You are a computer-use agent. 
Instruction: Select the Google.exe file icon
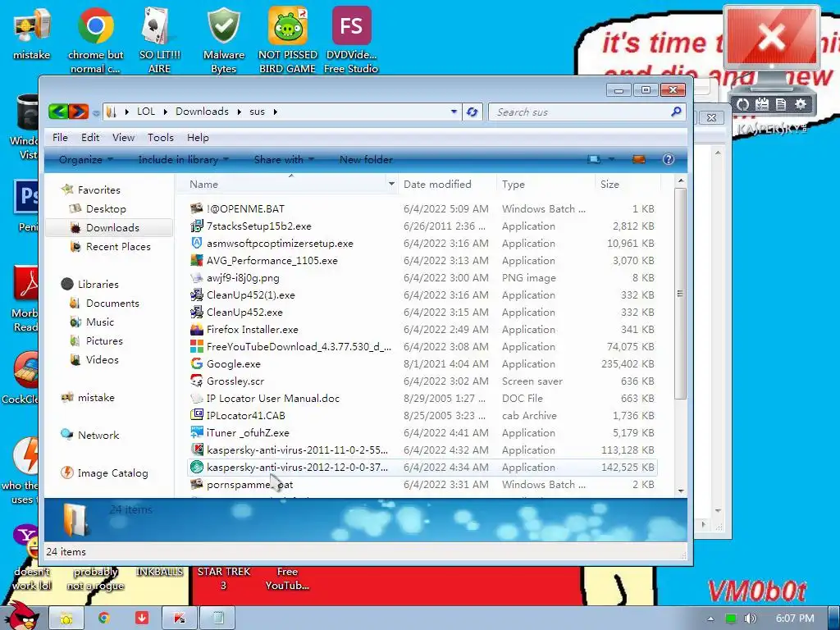coord(197,363)
